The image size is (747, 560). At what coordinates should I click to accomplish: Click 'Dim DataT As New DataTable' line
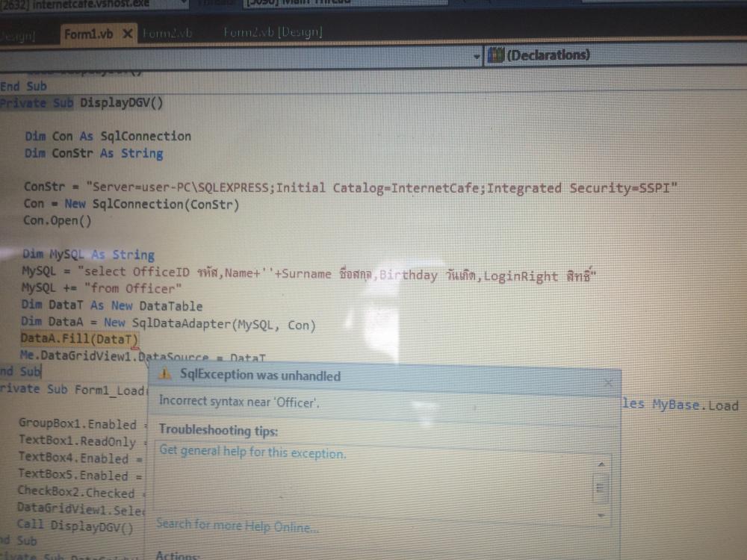coord(112,305)
